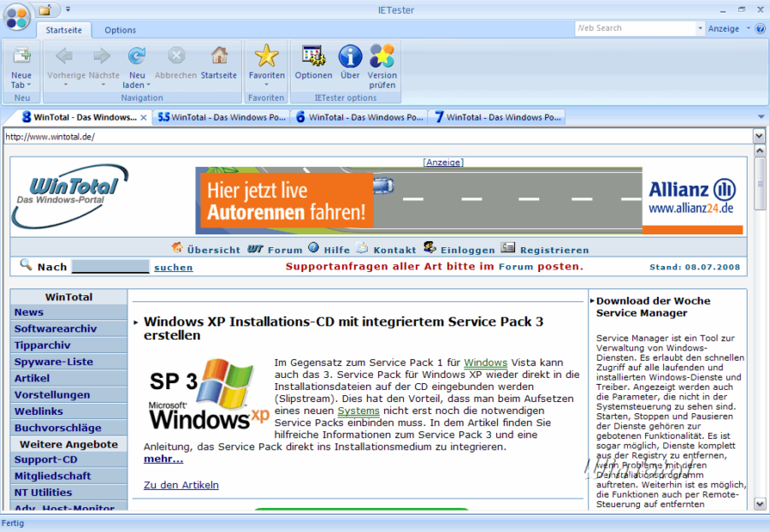The image size is (770, 532).
Task: Open Softwarearchiv in the sidebar
Action: [x=68, y=328]
